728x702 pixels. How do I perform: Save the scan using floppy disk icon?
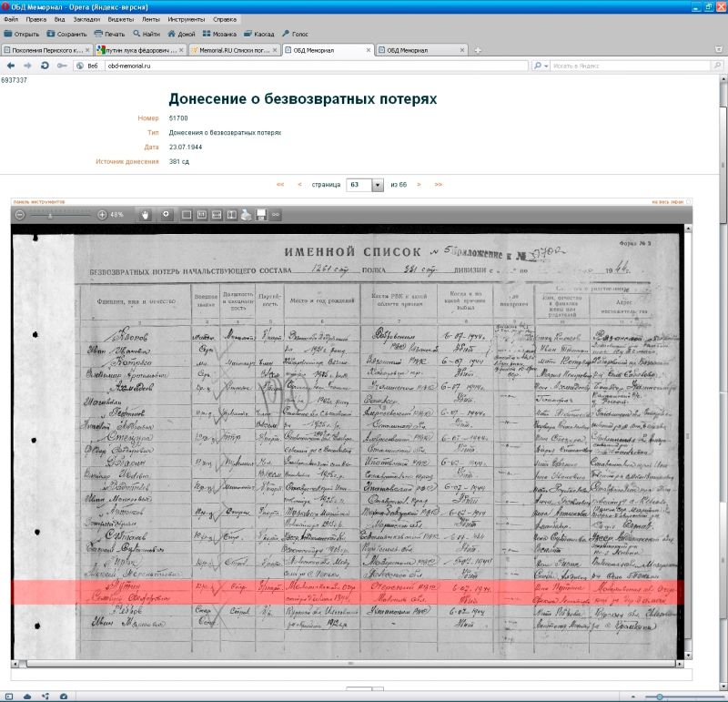pos(260,215)
